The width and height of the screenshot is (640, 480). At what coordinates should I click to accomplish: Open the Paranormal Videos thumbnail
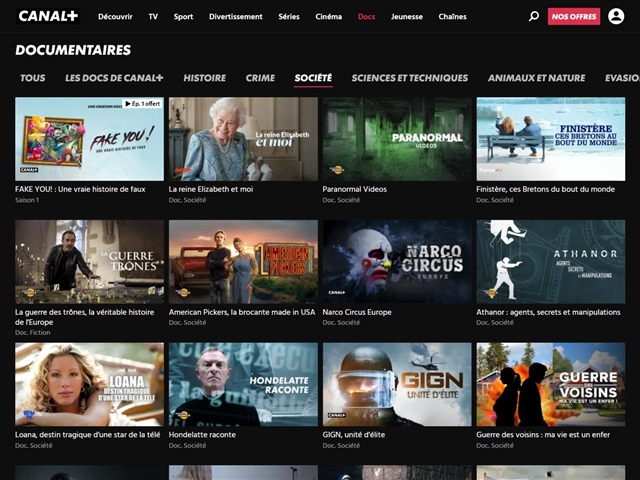[397, 139]
